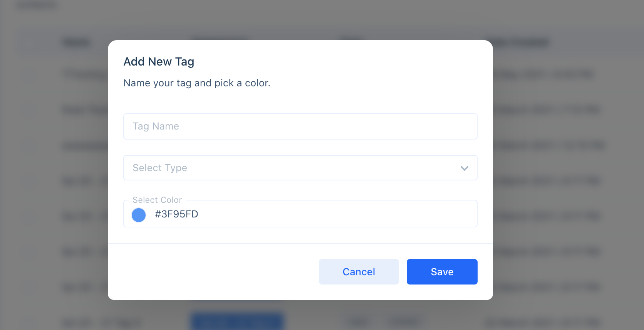Image resolution: width=644 pixels, height=330 pixels.
Task: Click the blurred first date row behind dialog
Action: 543,74
